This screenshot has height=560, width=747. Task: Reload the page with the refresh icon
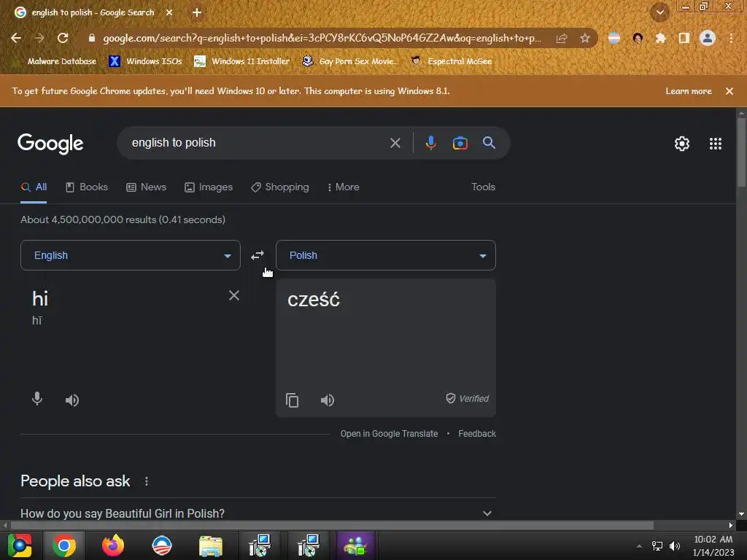coord(63,38)
